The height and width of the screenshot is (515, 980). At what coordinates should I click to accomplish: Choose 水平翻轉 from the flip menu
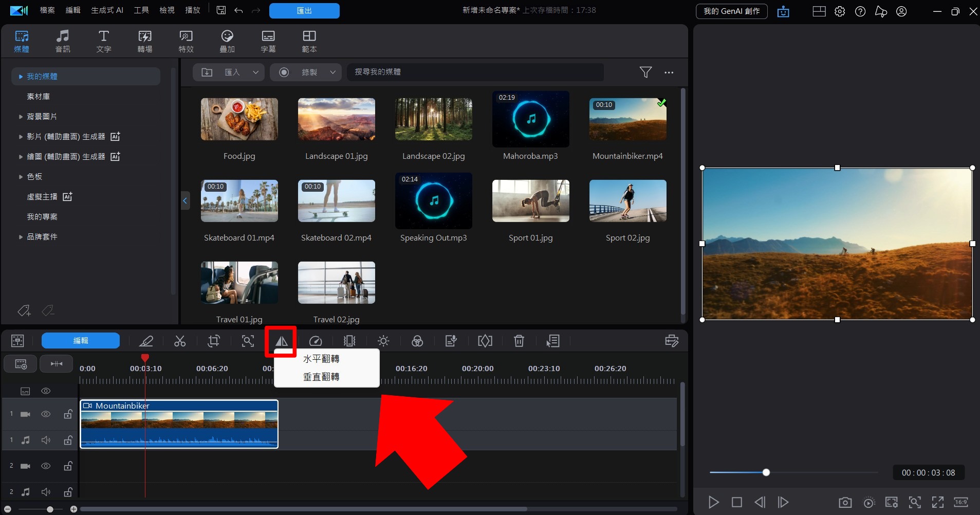(x=321, y=359)
